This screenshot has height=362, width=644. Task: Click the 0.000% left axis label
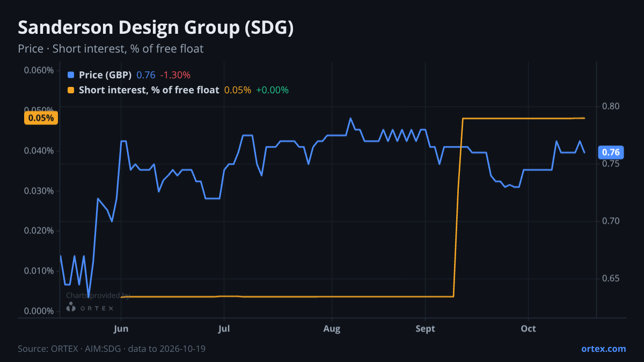(x=39, y=311)
